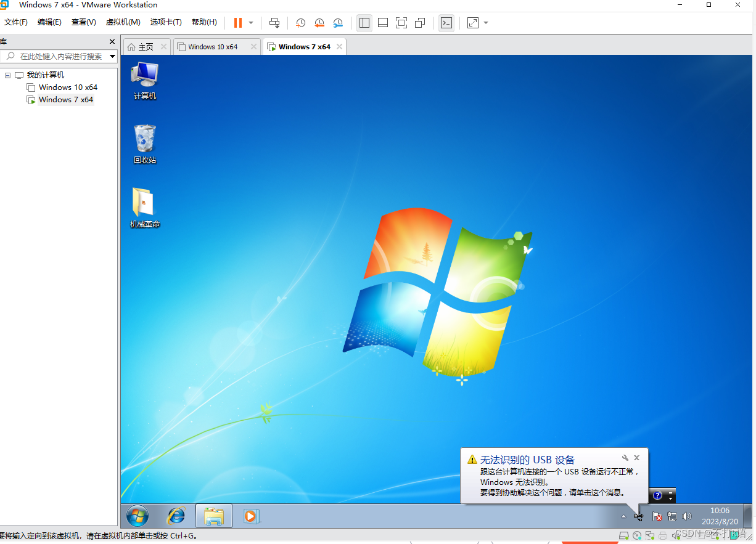Click the network adapter status bar icon
Image resolution: width=756 pixels, height=544 pixels.
click(650, 535)
